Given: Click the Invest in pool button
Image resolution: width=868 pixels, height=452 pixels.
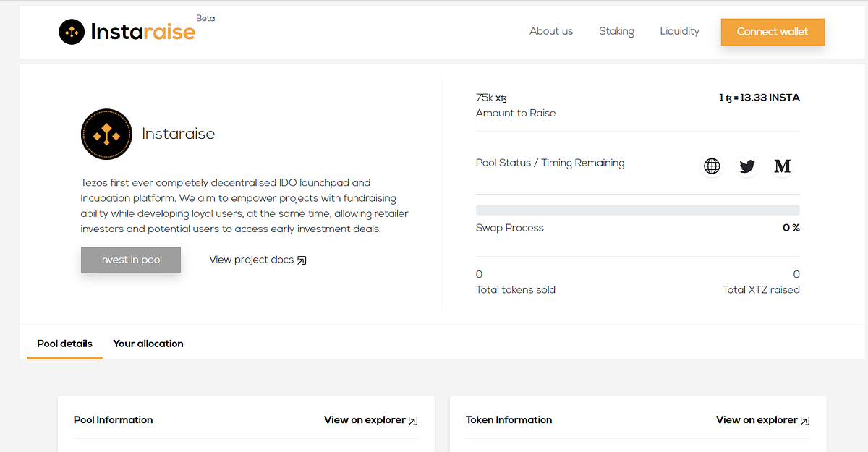Looking at the screenshot, I should (x=131, y=260).
